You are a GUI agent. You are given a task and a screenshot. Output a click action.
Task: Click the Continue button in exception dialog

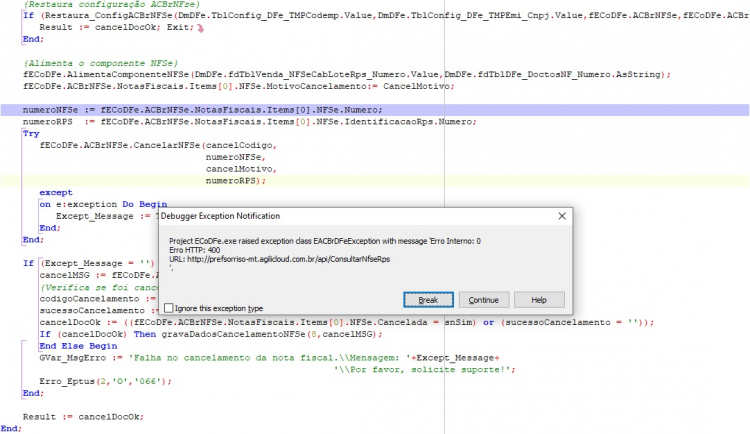pyautogui.click(x=484, y=300)
